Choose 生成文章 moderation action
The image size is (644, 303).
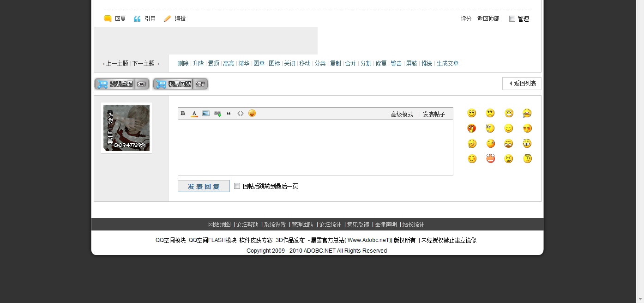447,64
